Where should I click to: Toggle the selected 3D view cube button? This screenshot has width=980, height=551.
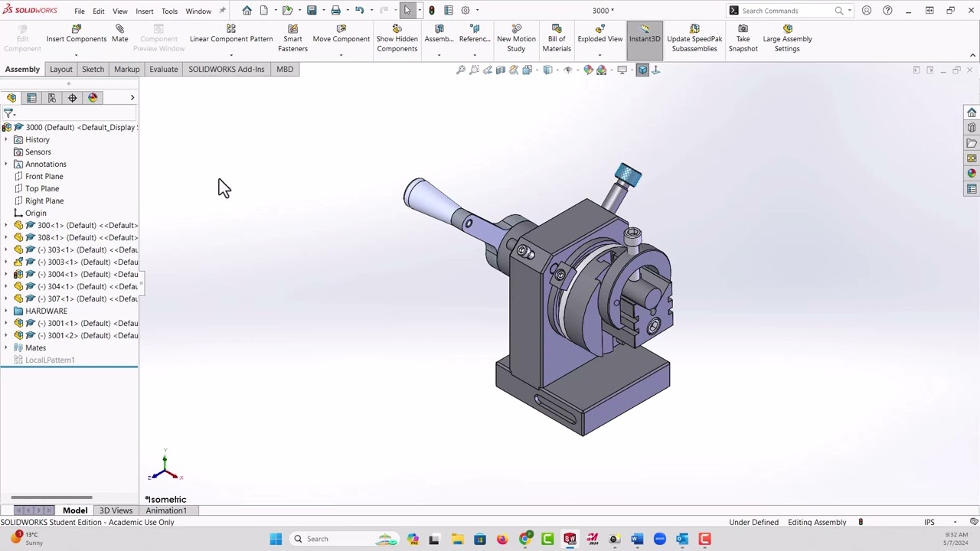[x=642, y=70]
